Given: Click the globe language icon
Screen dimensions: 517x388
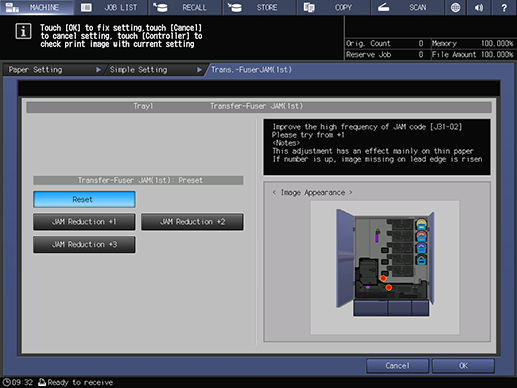Looking at the screenshot, I should 455,7.
